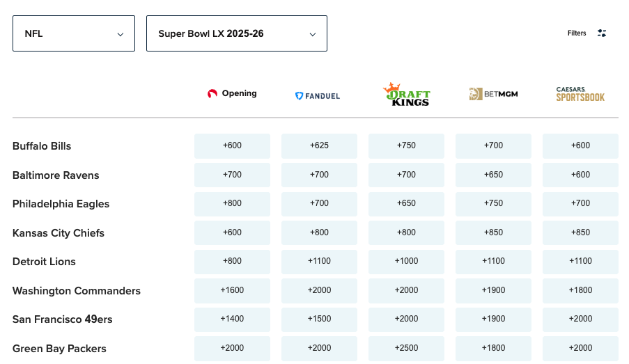
Task: Click San Francisco 49ers BetMGM odds +1900
Action: pyautogui.click(x=493, y=319)
